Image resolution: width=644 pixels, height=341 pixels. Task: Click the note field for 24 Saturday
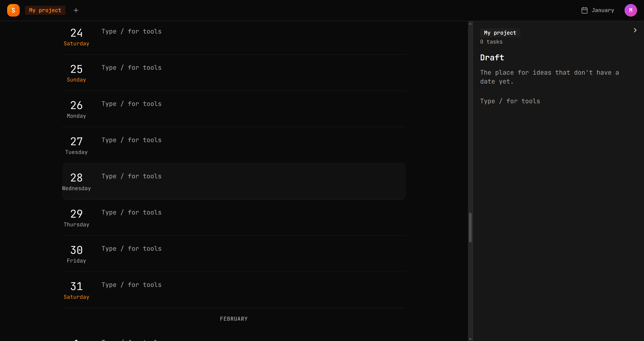point(254,32)
